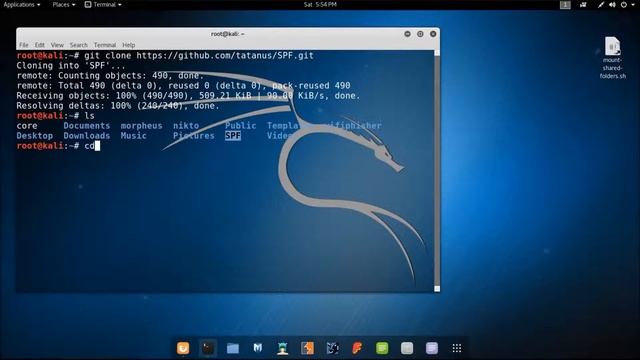Click the github.com/tatanus/SPF.git URL

[x=225, y=56]
